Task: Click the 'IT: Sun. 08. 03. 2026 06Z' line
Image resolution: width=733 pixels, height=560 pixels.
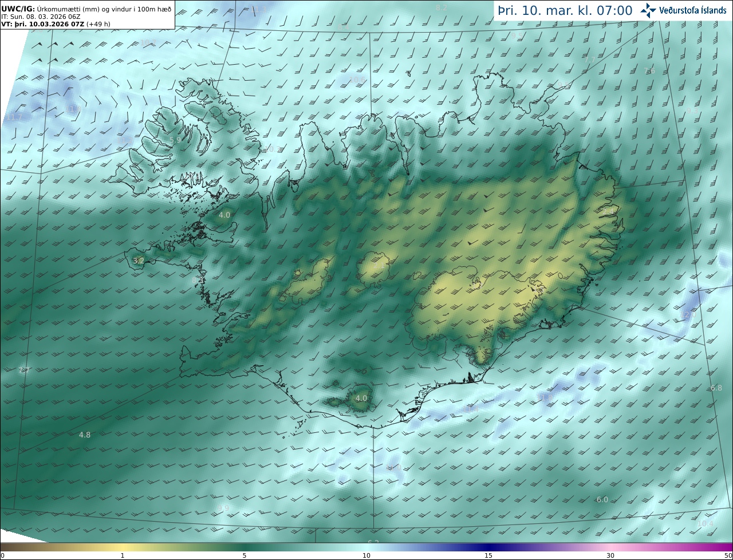Action: [41, 17]
